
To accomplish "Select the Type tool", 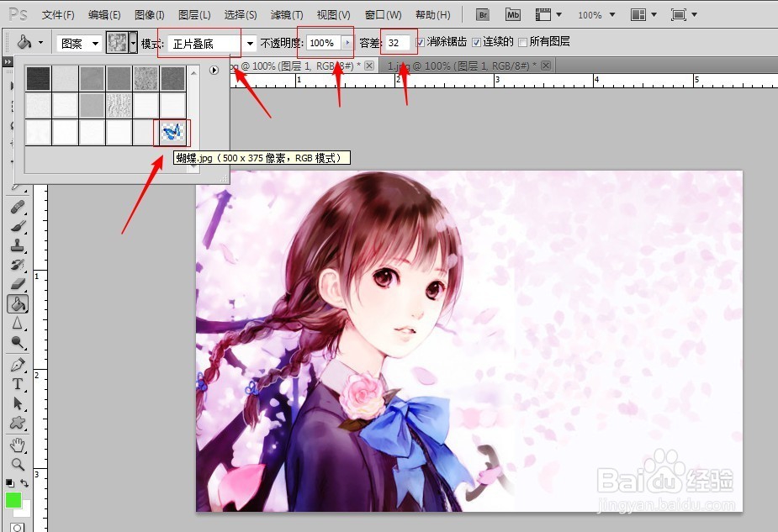I will pyautogui.click(x=18, y=384).
